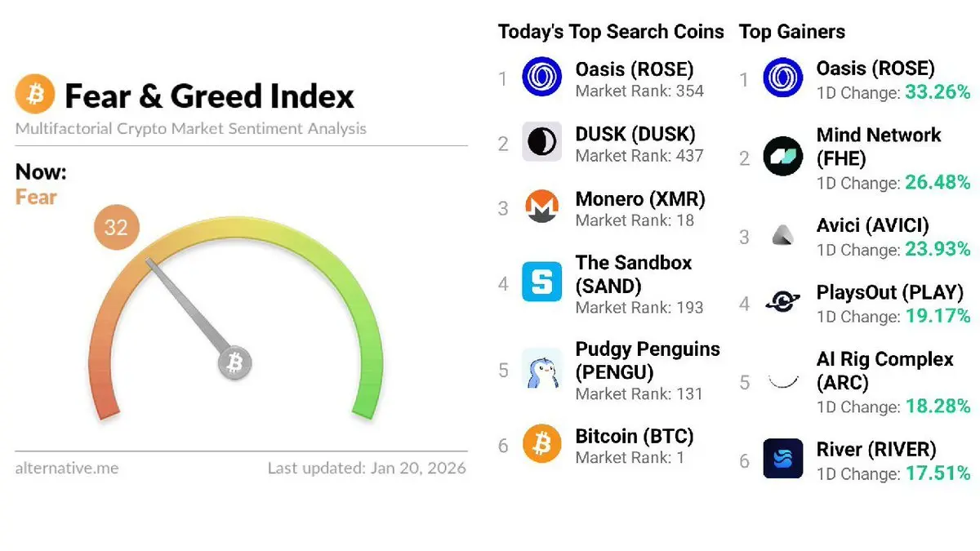Viewport: 980px width, 551px height.
Task: Open the PlaysOut coin icon
Action: [x=782, y=302]
